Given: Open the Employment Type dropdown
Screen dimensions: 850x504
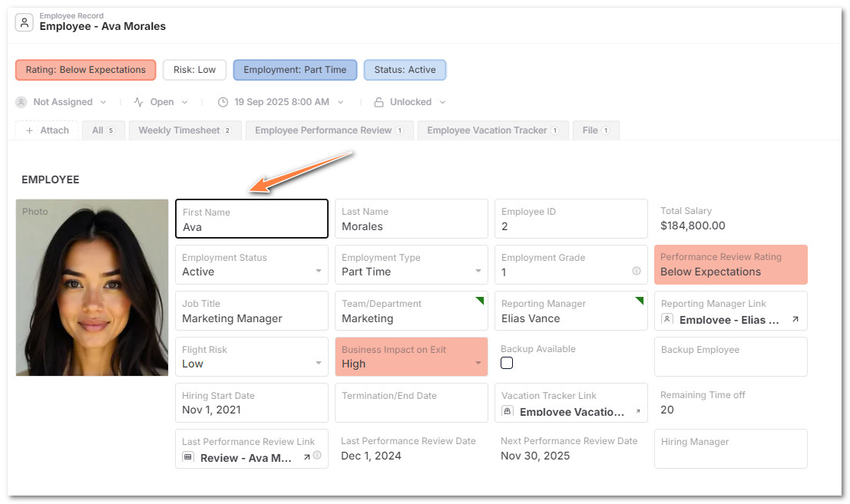Looking at the screenshot, I should click(478, 272).
